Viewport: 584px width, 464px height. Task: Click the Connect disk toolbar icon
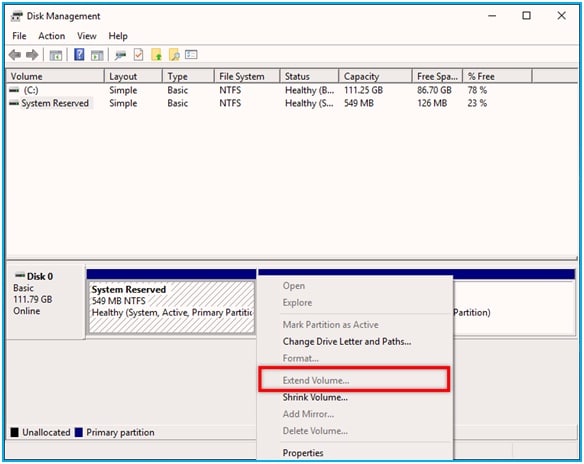(120, 55)
